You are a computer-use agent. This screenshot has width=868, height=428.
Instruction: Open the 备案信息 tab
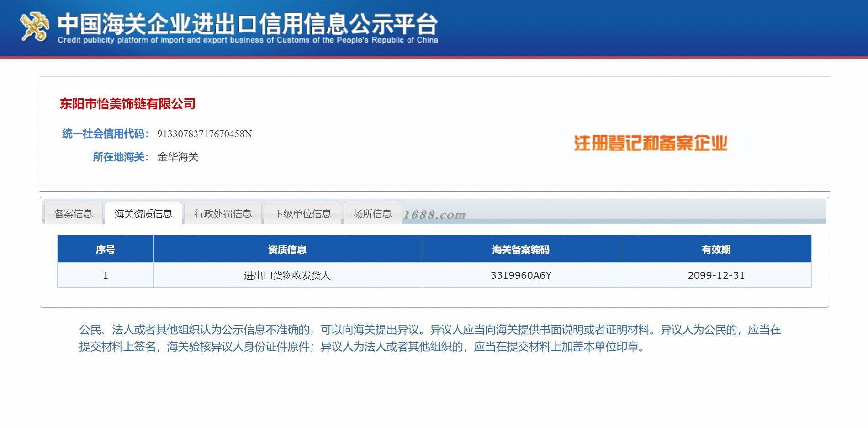point(73,214)
